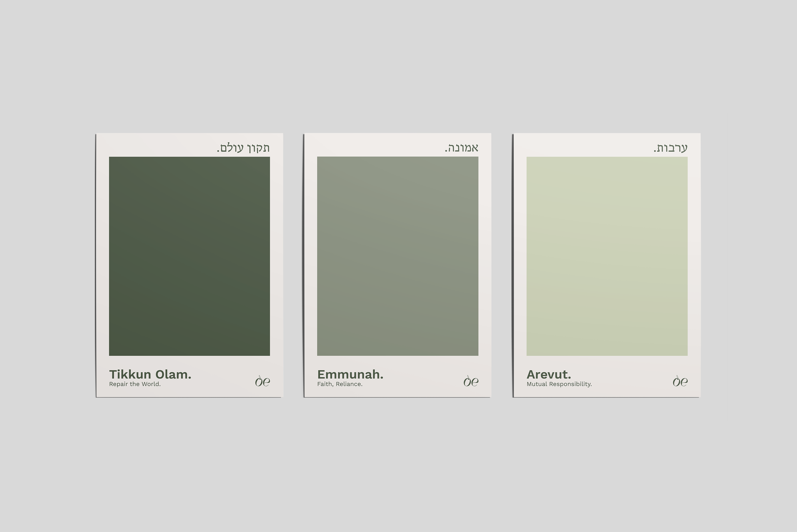Click the "Repair the World." subtitle
This screenshot has height=532, width=797.
(x=135, y=384)
